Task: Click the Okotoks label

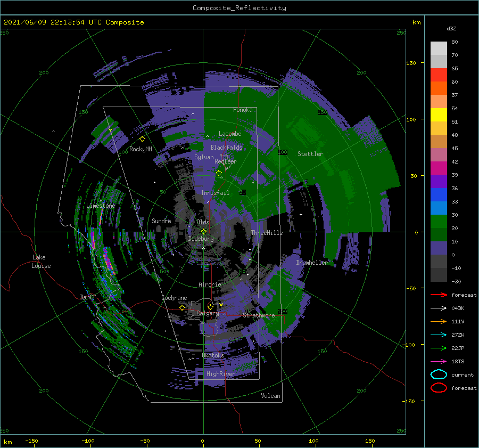Action: point(213,355)
